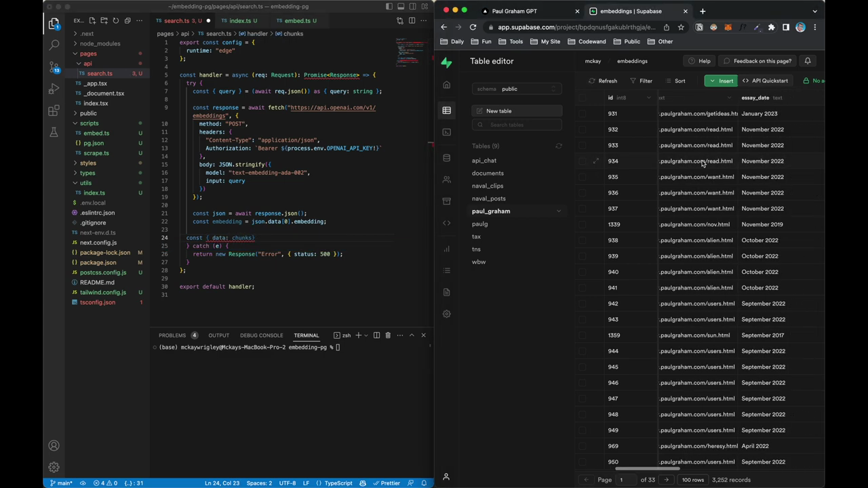Open Supabase Authentication sidebar icon

[446, 180]
